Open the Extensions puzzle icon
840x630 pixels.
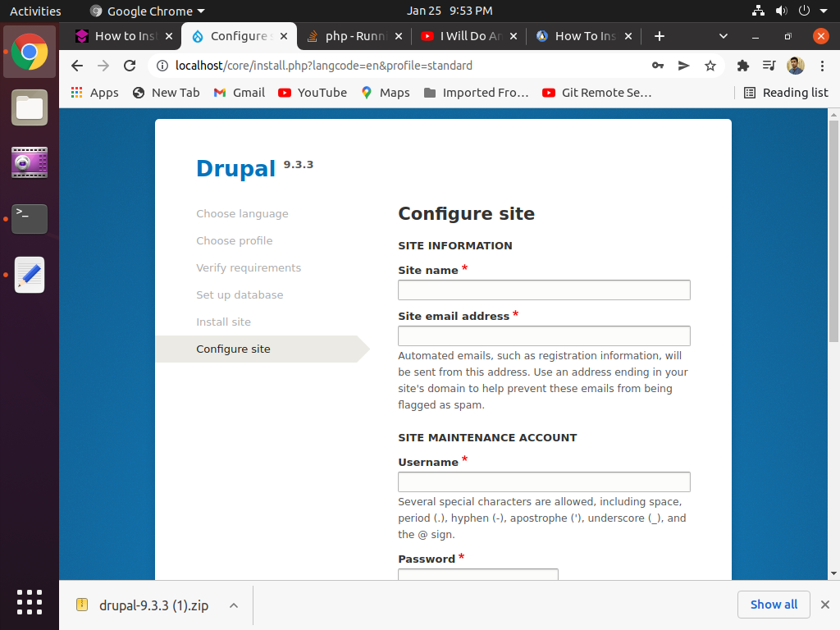pyautogui.click(x=743, y=66)
